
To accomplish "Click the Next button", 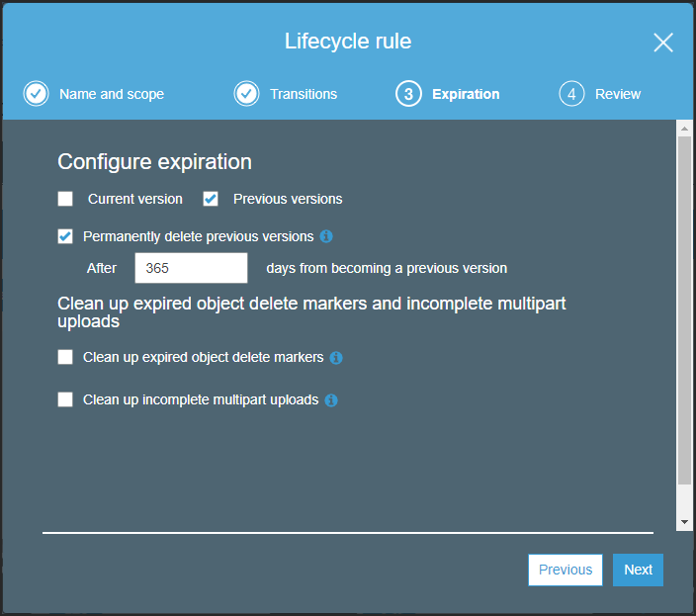I will click(x=638, y=570).
